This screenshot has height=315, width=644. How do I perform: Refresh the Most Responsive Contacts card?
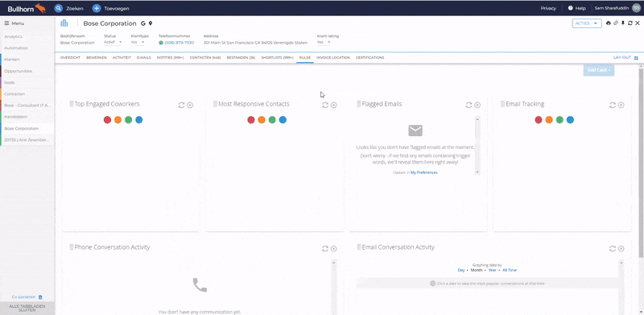pyautogui.click(x=325, y=106)
